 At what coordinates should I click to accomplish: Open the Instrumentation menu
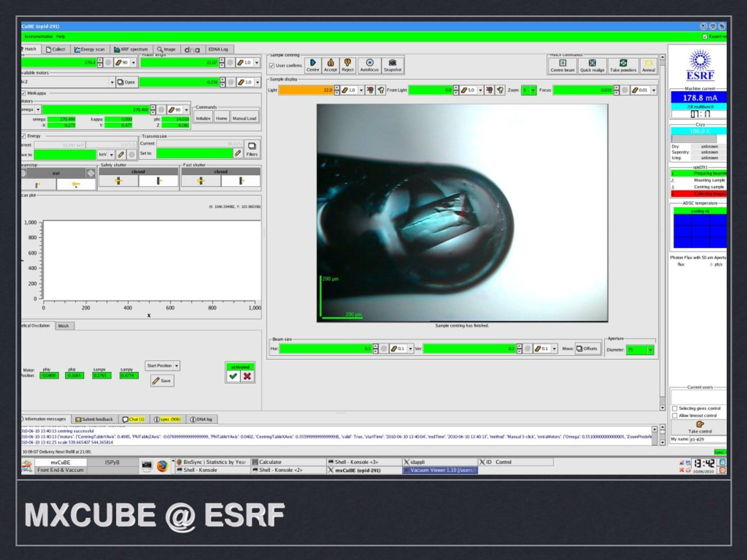39,36
